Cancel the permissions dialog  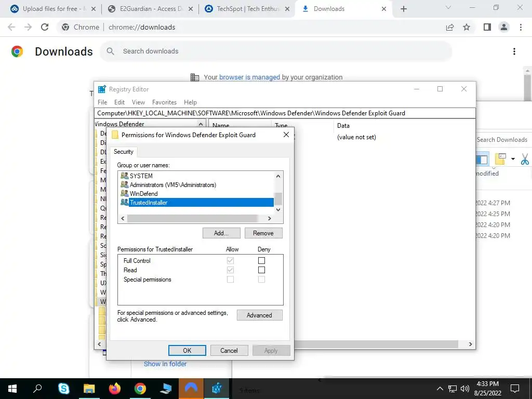click(x=229, y=351)
